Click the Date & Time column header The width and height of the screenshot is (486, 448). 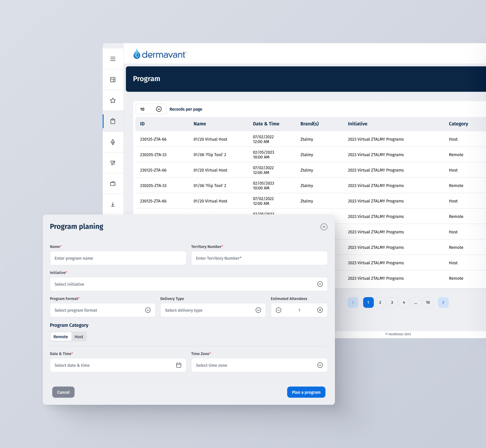(266, 124)
